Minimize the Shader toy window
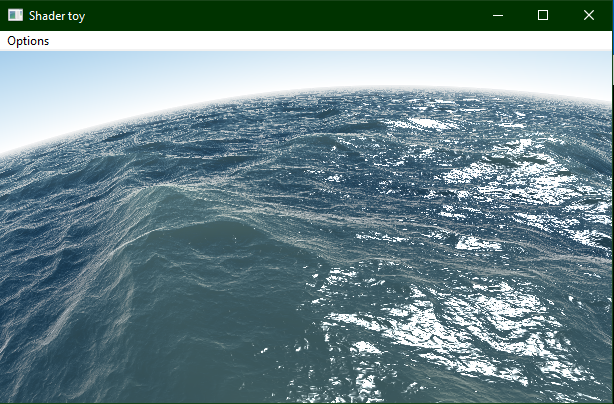614x404 pixels. tap(498, 15)
